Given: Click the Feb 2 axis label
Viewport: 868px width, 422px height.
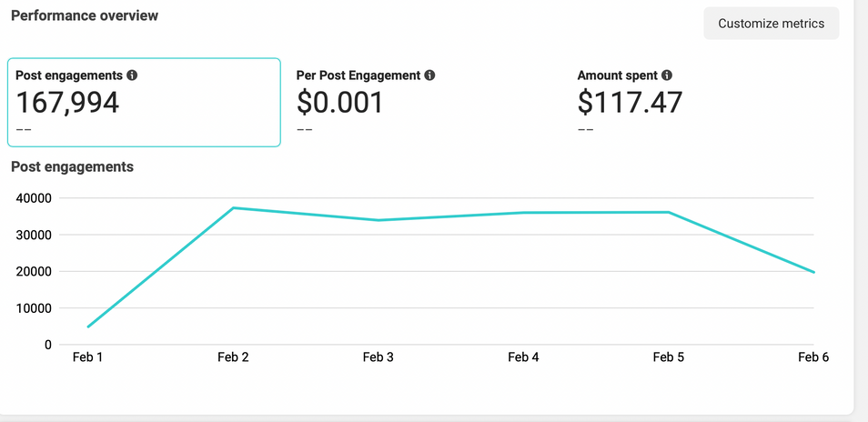Looking at the screenshot, I should coord(233,357).
